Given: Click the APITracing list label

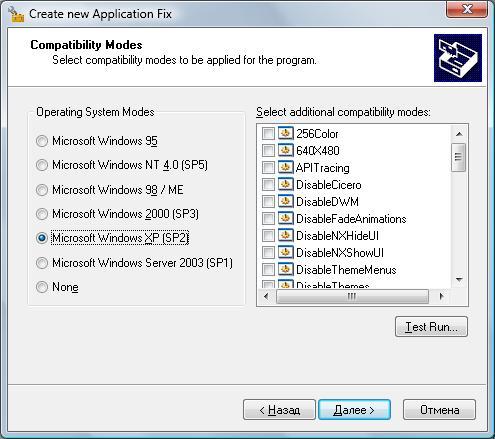Looking at the screenshot, I should pyautogui.click(x=323, y=168).
